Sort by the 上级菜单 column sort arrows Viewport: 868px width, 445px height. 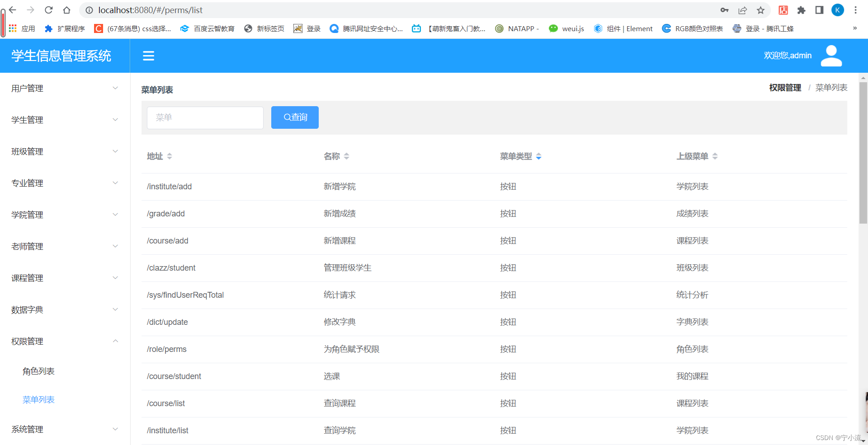[715, 156]
